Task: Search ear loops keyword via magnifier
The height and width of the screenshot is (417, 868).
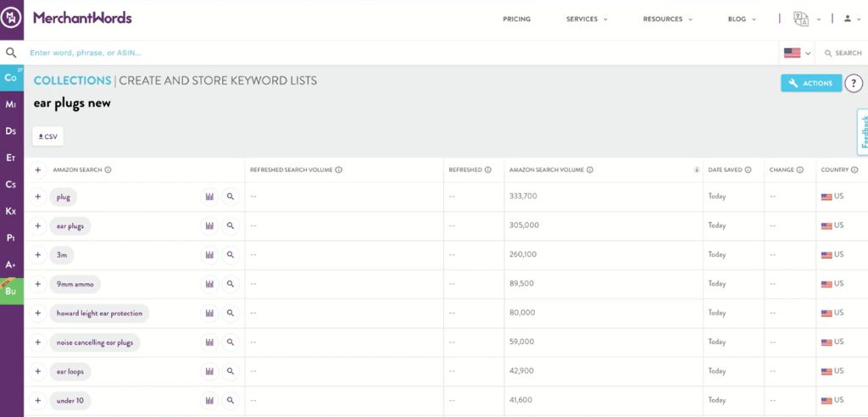Action: tap(231, 371)
